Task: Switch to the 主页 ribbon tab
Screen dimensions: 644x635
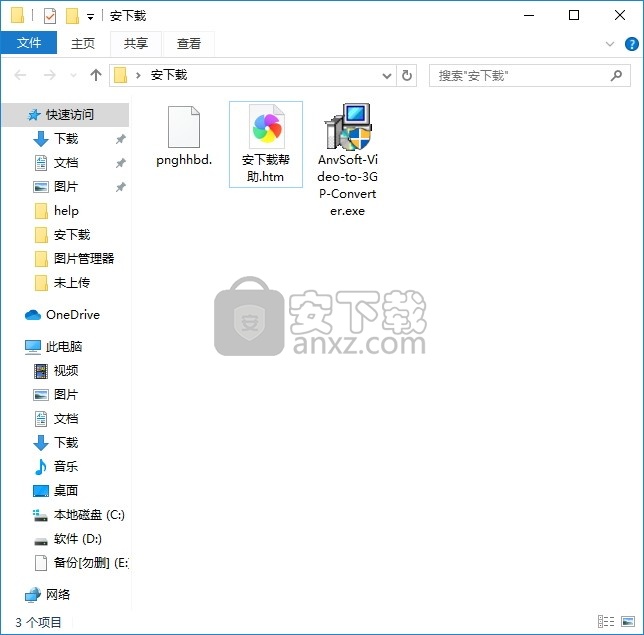Action: (83, 43)
